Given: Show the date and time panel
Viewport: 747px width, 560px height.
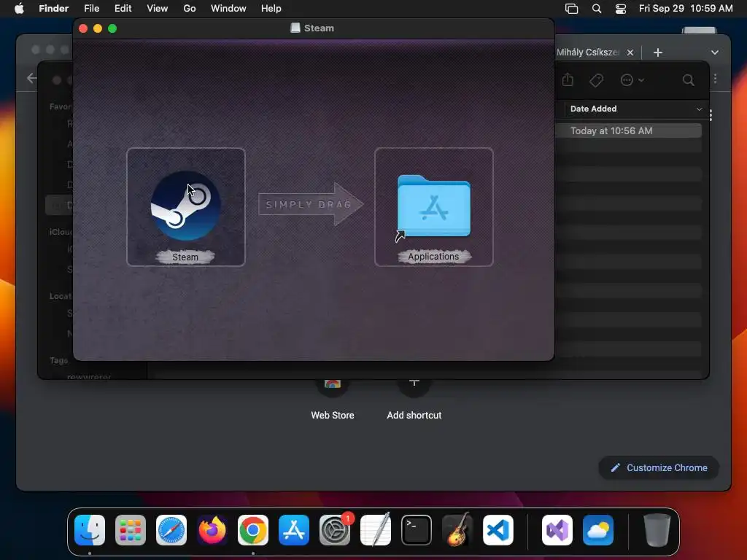Looking at the screenshot, I should coord(686,9).
